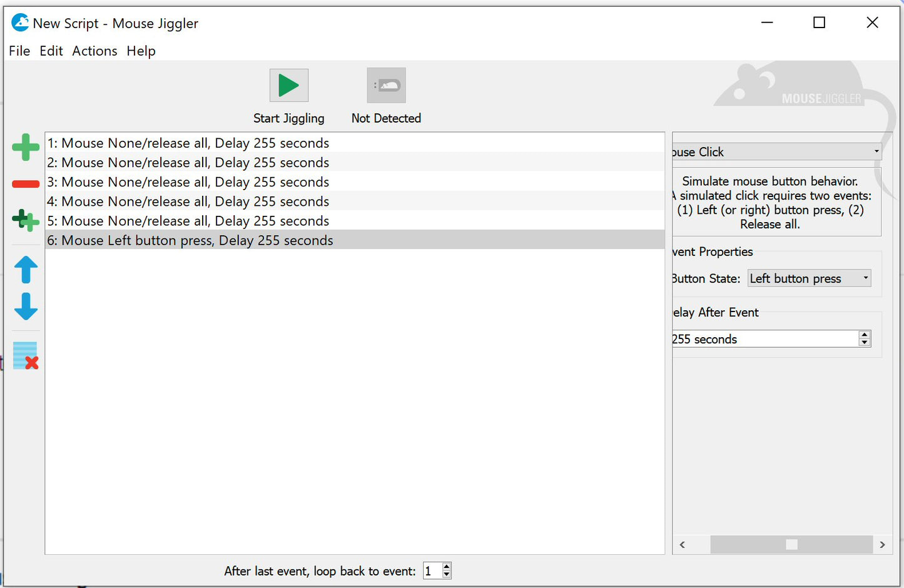The height and width of the screenshot is (588, 904).
Task: Click the green Start Jiggling play button
Action: pyautogui.click(x=288, y=86)
